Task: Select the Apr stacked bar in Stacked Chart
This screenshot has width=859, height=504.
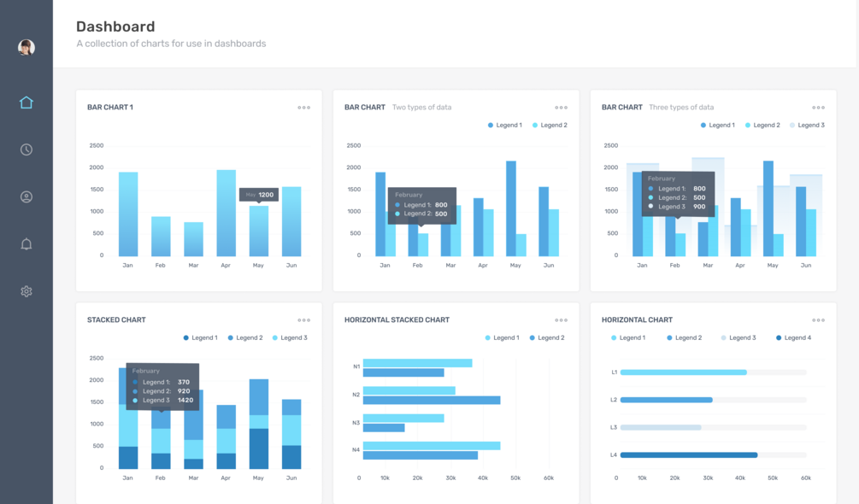Action: pyautogui.click(x=227, y=437)
